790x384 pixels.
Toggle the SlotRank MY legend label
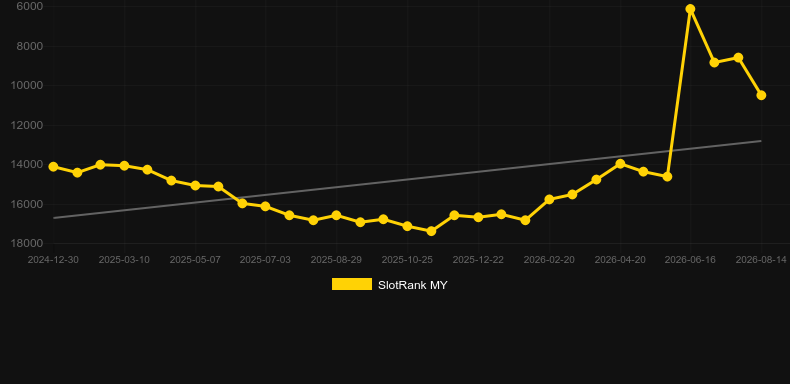point(412,285)
